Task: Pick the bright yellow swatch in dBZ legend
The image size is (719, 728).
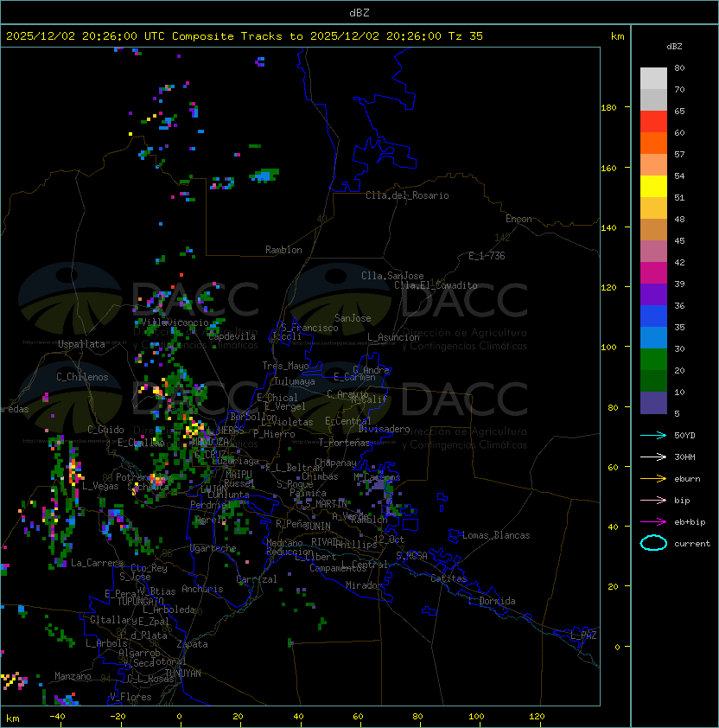Action: (653, 186)
